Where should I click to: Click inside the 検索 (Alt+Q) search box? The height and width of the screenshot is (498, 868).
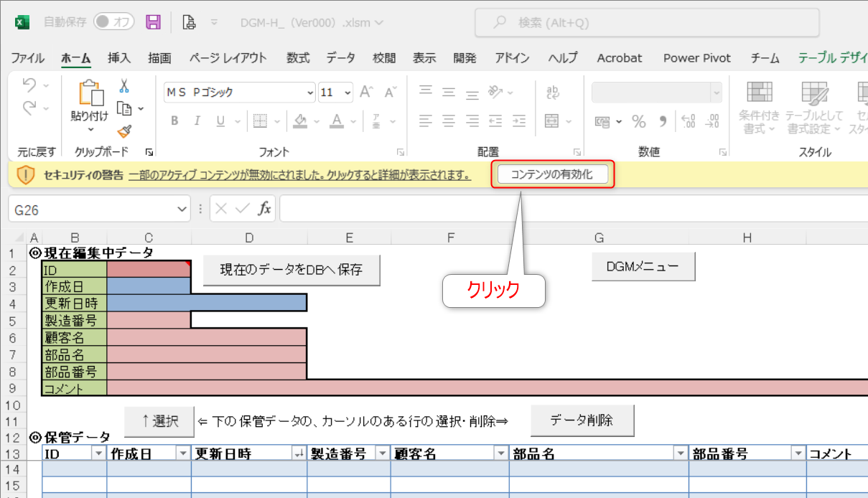tap(646, 22)
